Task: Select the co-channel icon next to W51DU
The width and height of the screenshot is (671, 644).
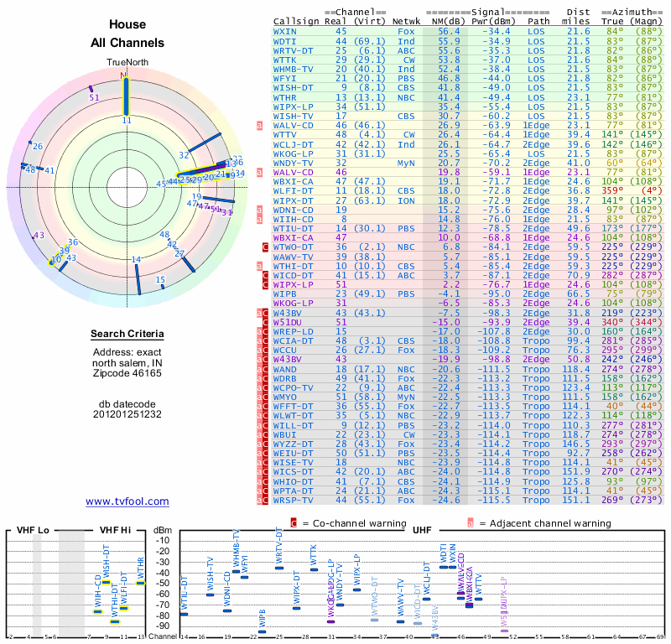Action: pos(265,320)
